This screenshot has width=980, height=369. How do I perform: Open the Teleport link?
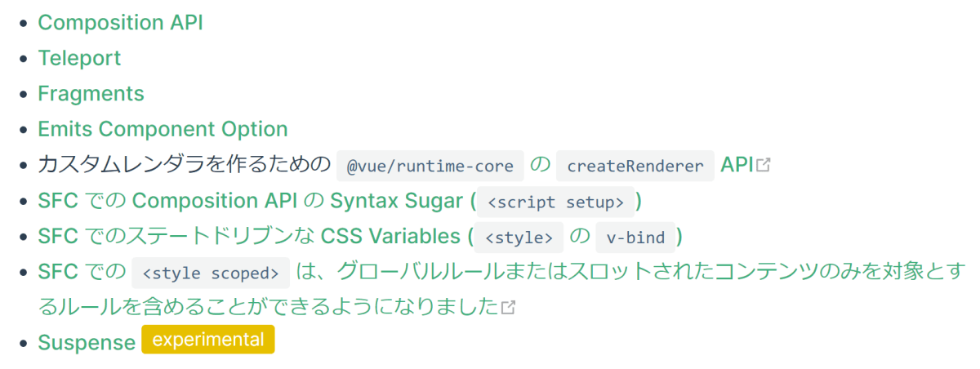point(79,58)
